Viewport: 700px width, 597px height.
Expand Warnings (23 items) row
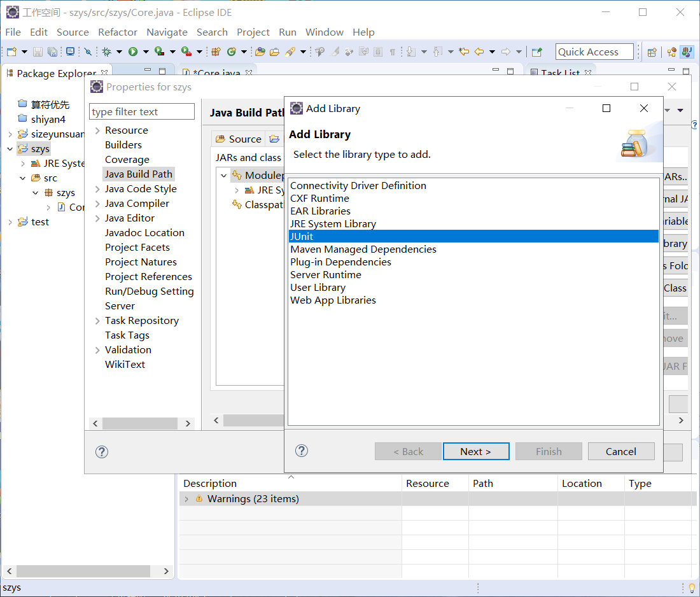pyautogui.click(x=186, y=499)
